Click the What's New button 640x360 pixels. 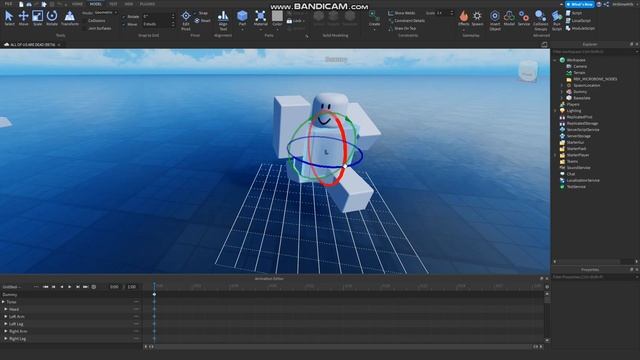[x=580, y=4]
